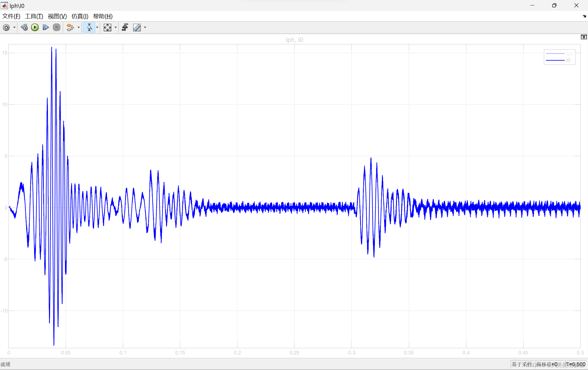
Task: Click the dock scope arrow at menu bar right
Action: [584, 16]
